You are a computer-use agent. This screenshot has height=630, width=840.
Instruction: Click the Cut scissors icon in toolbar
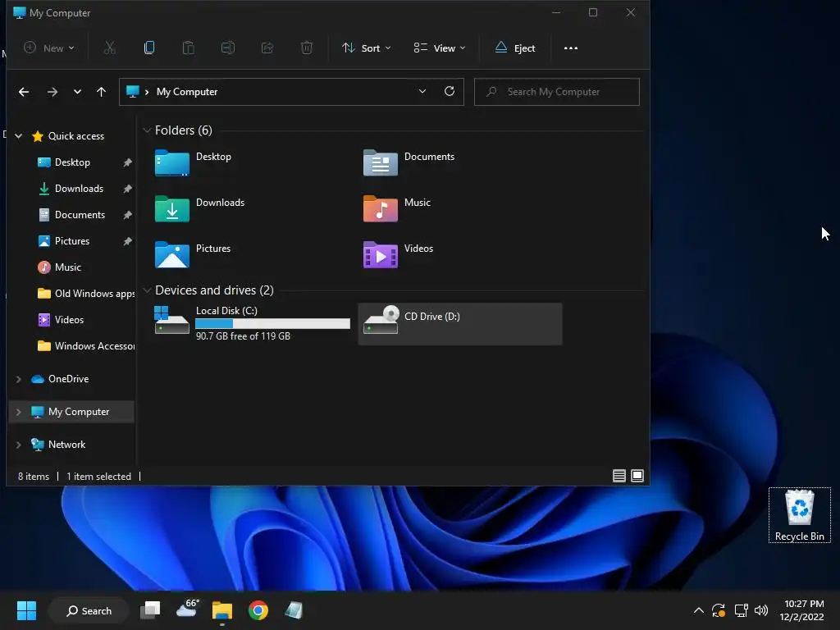[109, 48]
